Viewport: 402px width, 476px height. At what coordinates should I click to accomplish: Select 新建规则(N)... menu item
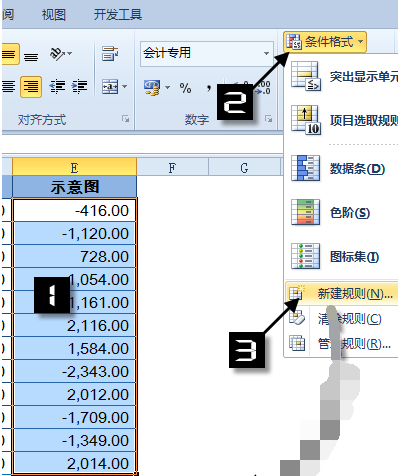tap(342, 294)
